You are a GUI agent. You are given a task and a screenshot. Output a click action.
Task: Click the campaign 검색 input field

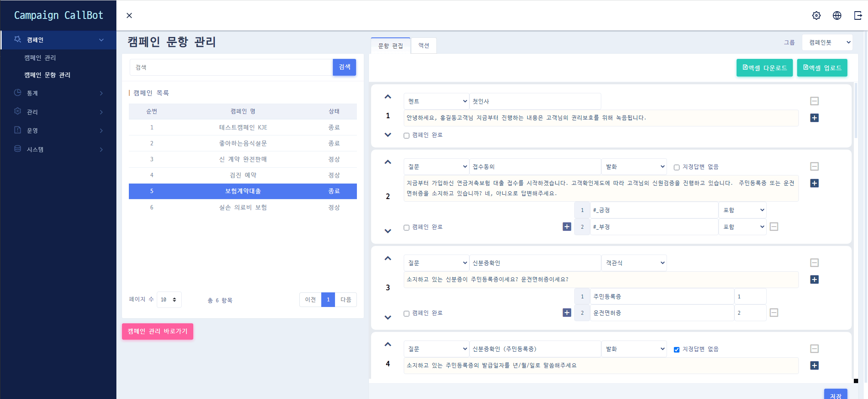231,68
